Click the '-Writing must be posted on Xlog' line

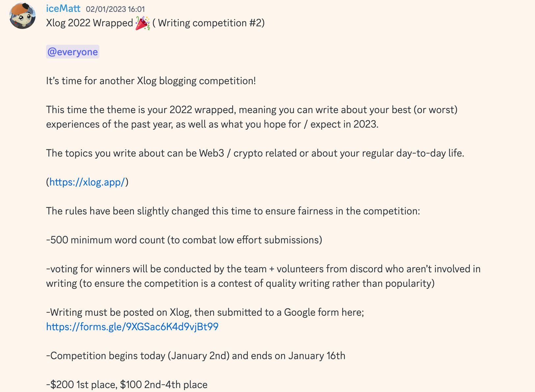pyautogui.click(x=205, y=312)
